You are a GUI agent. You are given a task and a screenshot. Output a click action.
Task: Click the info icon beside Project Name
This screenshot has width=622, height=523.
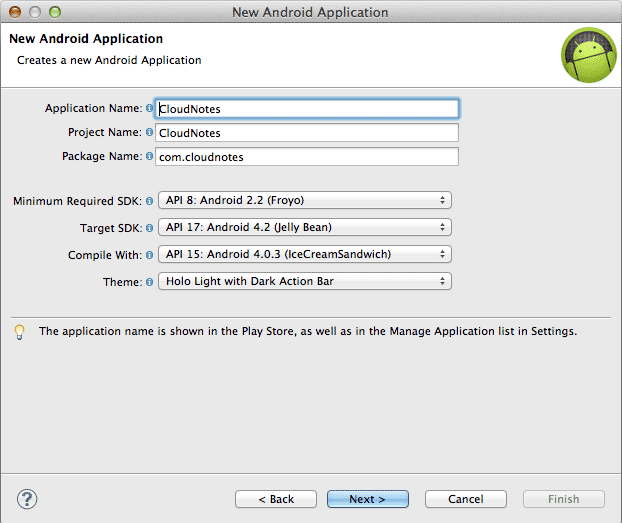150,132
